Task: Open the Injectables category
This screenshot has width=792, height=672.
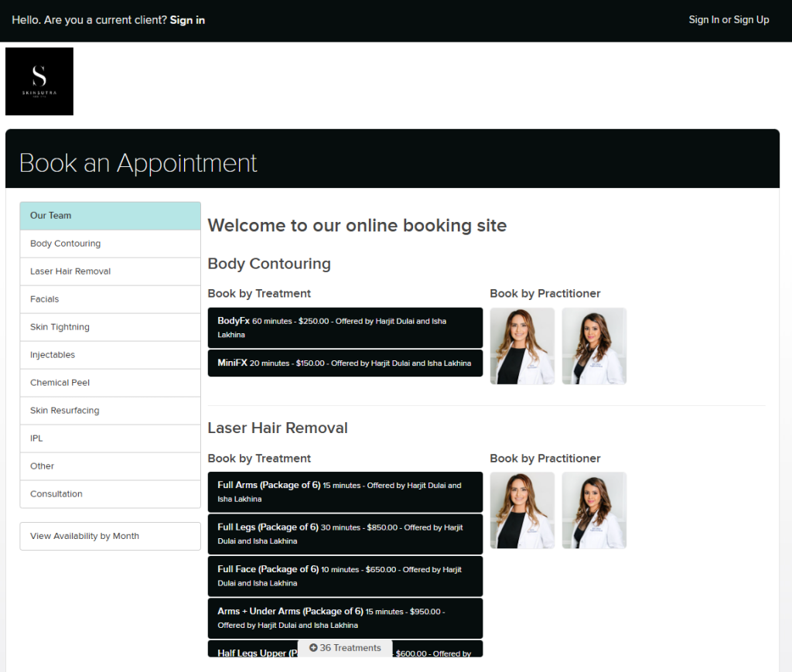Action: (x=110, y=355)
